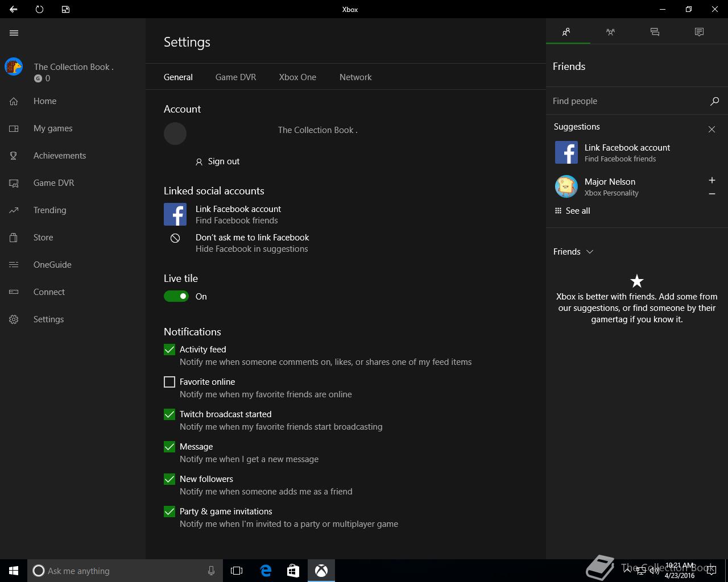Open Windows Store from taskbar
728x582 pixels.
(293, 571)
